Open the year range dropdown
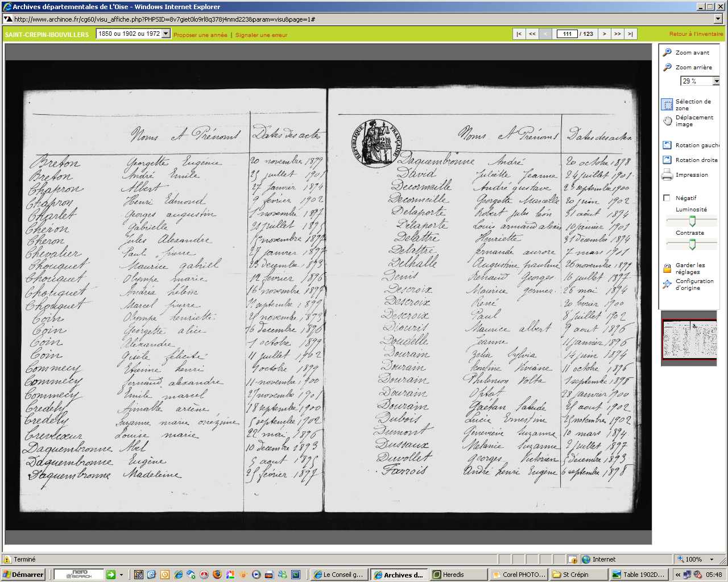Viewport: 728px width, 582px height. [x=166, y=34]
